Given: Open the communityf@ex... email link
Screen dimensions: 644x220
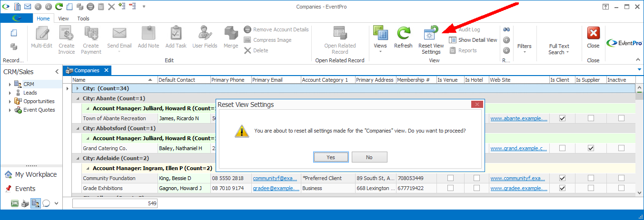Looking at the screenshot, I should pos(276,178).
